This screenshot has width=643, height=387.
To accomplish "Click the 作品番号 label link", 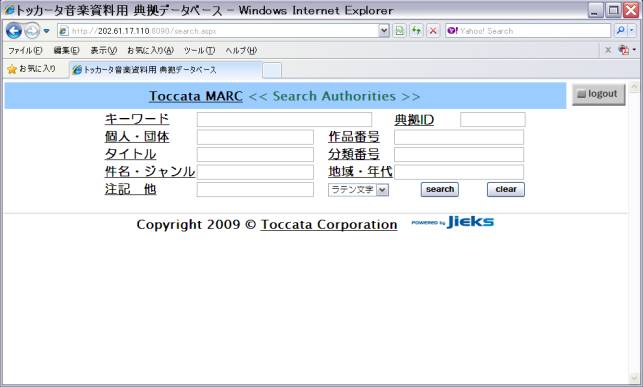I will (354, 137).
